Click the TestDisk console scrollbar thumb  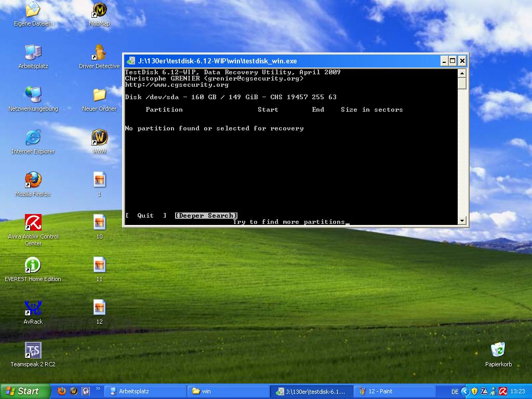pos(462,84)
